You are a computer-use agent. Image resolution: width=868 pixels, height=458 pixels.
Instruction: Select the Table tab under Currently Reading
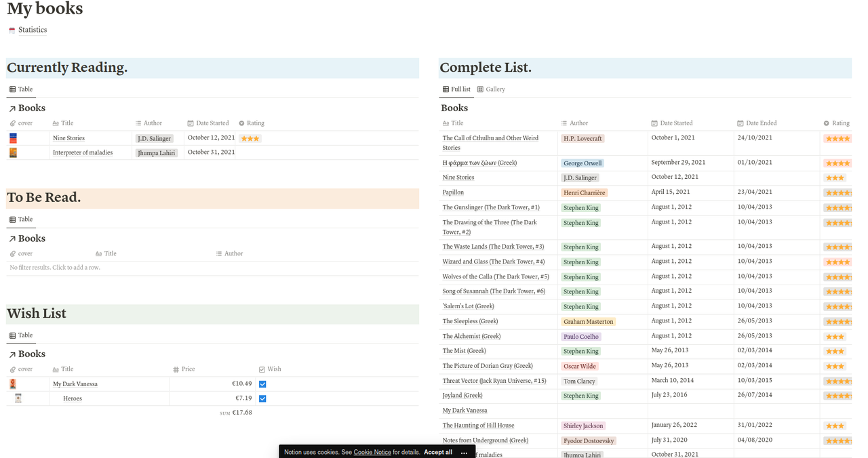(21, 89)
